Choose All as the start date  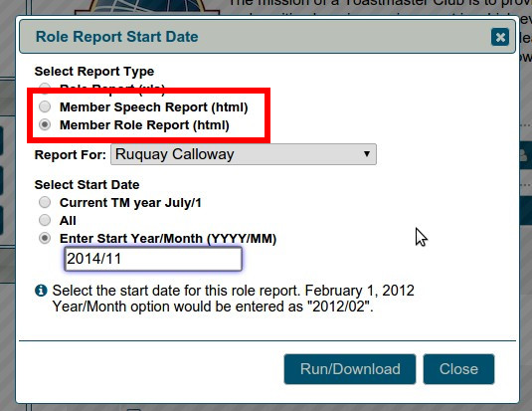(45, 220)
